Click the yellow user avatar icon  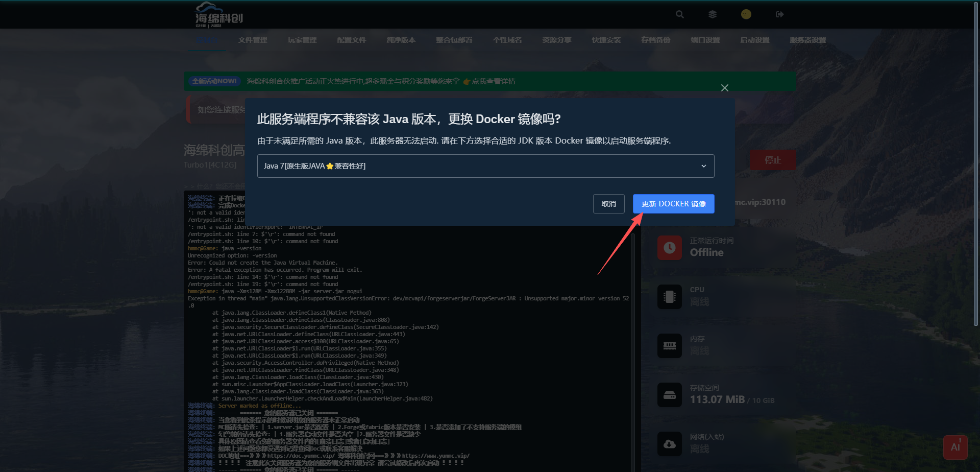click(746, 14)
